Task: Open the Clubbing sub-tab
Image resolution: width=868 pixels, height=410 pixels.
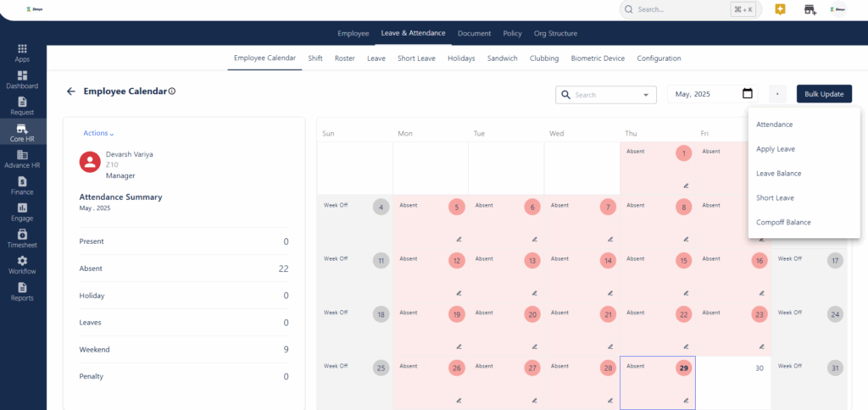Action: point(543,58)
